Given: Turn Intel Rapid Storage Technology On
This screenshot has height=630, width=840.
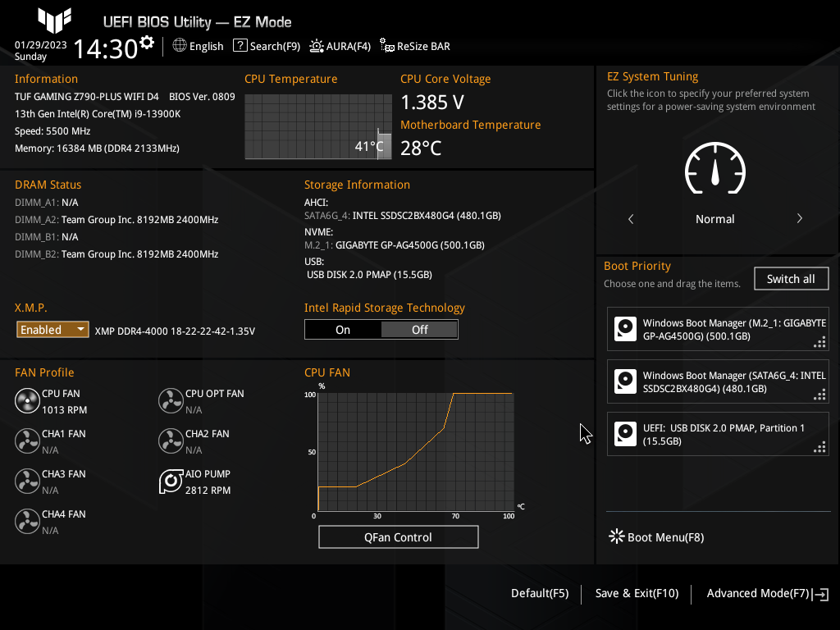Looking at the screenshot, I should click(343, 330).
